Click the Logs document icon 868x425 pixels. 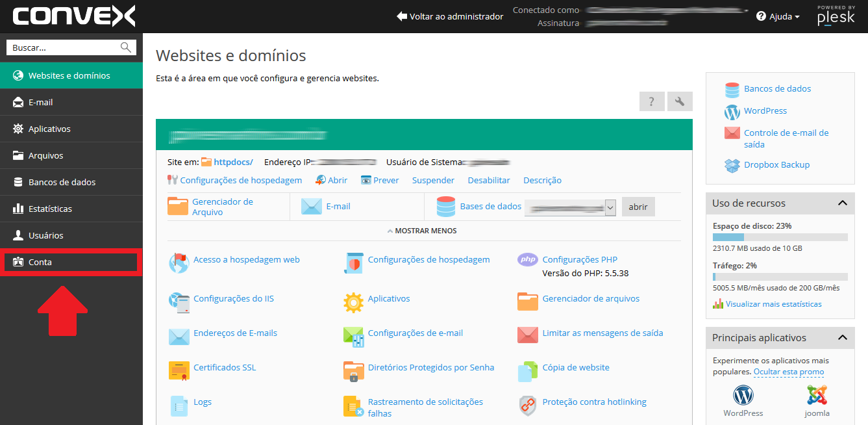[179, 406]
